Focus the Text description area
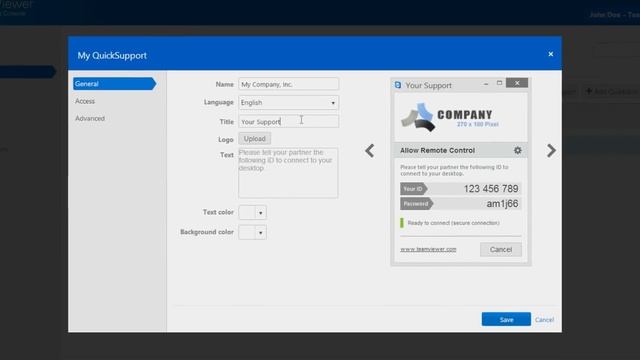The height and width of the screenshot is (360, 640). tap(288, 173)
